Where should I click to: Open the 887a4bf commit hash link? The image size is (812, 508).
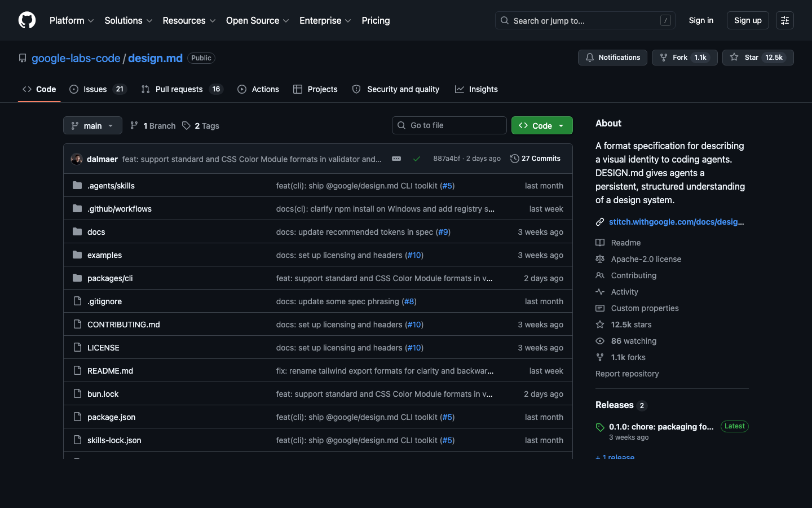(447, 159)
